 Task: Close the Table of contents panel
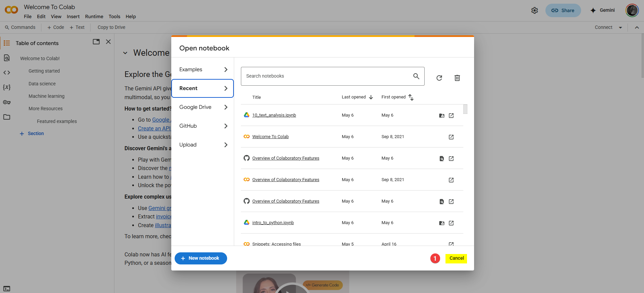pos(108,42)
